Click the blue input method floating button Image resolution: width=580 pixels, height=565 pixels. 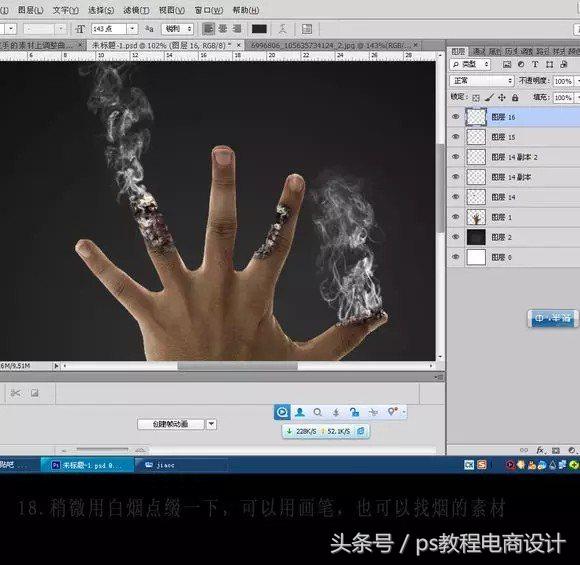point(552,318)
